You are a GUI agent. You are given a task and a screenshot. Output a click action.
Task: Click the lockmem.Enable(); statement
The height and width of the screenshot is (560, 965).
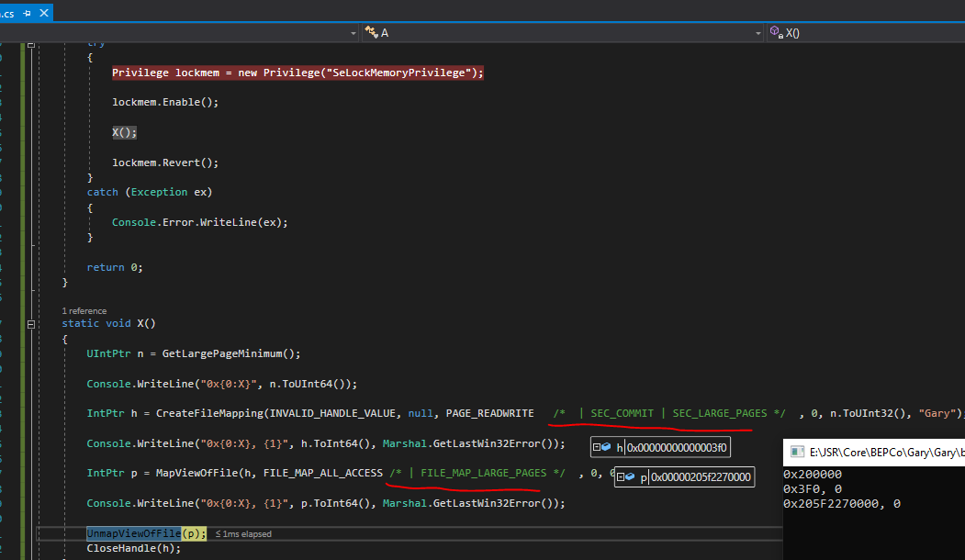tap(165, 102)
